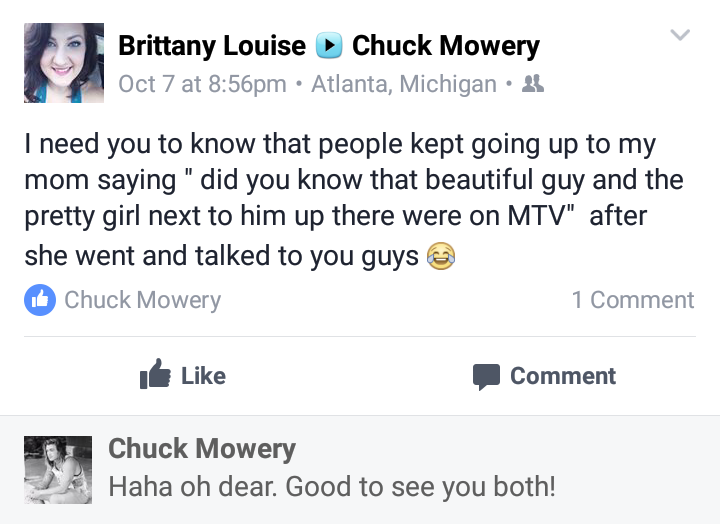Screen dimensions: 720x524
Task: View likes by clicking Chuck Mowery liker name
Action: click(143, 300)
